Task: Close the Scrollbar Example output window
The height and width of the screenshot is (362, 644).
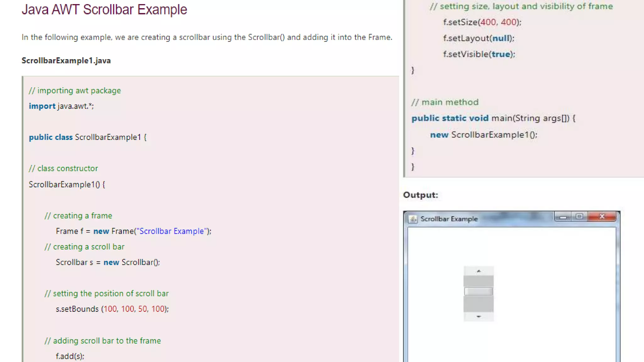Action: pyautogui.click(x=602, y=217)
